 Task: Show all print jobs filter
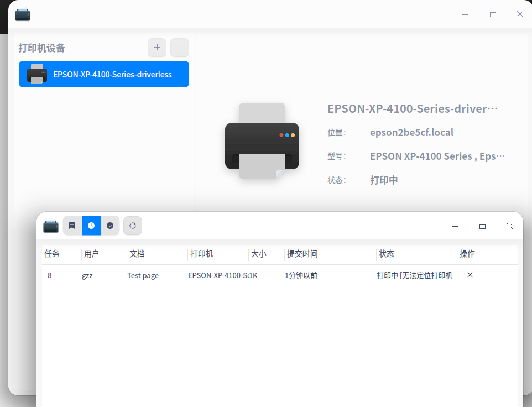click(x=72, y=226)
